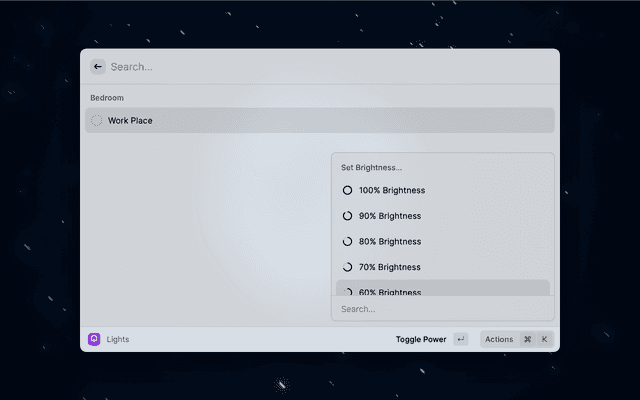Open the Actions menu button
640x400 pixels.
[x=499, y=339]
